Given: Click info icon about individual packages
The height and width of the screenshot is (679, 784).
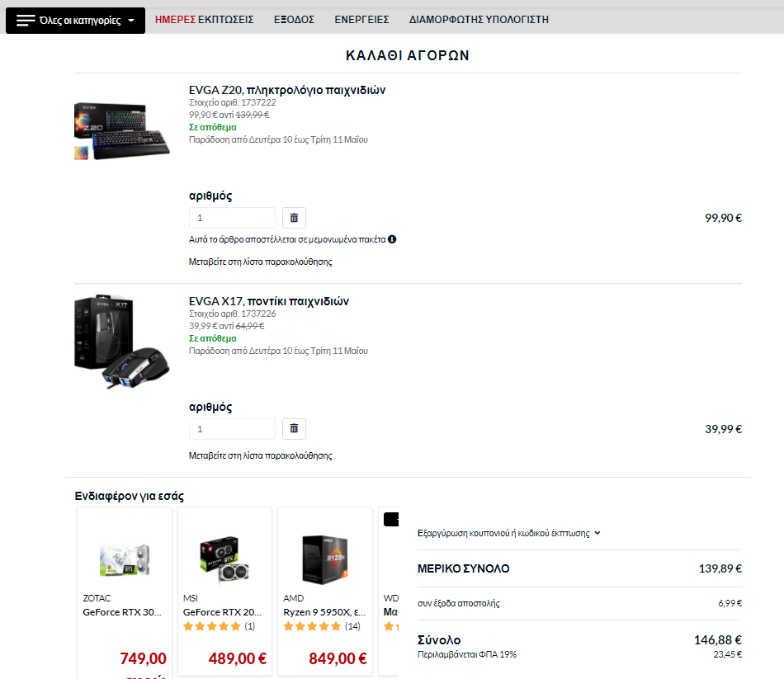Looking at the screenshot, I should [x=392, y=239].
